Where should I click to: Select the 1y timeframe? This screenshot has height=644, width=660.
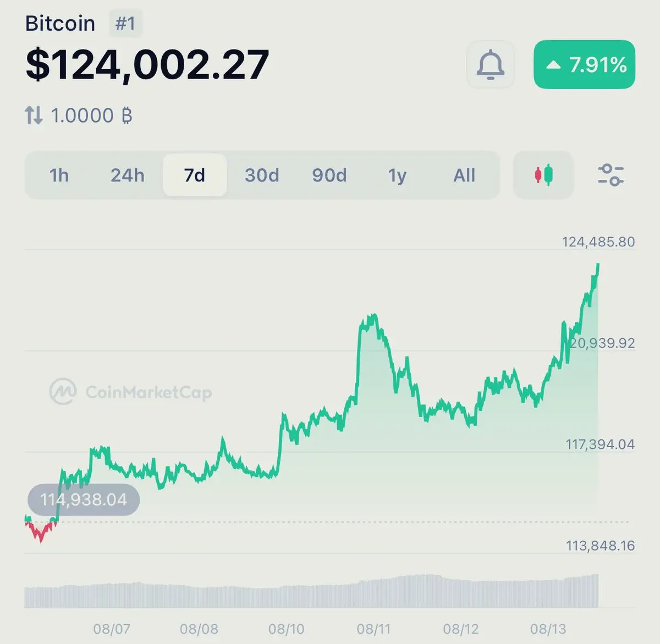click(397, 175)
